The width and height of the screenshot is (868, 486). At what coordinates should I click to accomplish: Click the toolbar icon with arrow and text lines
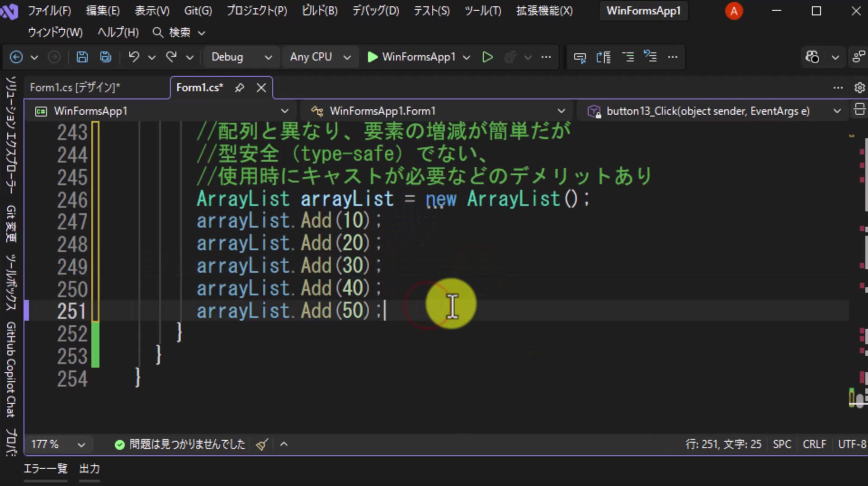click(650, 56)
